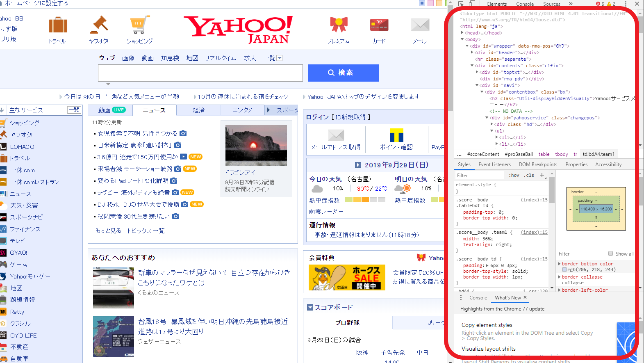
Task: Open the ショッピング cart icon in header
Action: tap(139, 25)
